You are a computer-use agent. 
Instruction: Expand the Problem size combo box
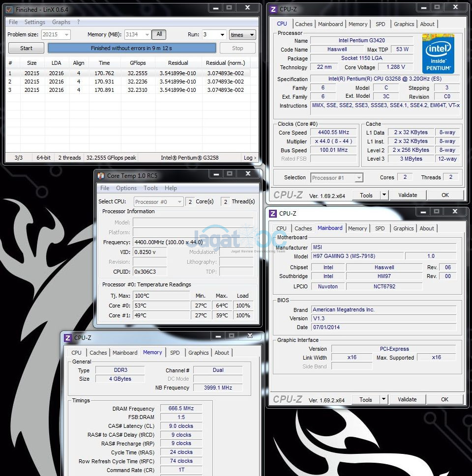point(66,35)
